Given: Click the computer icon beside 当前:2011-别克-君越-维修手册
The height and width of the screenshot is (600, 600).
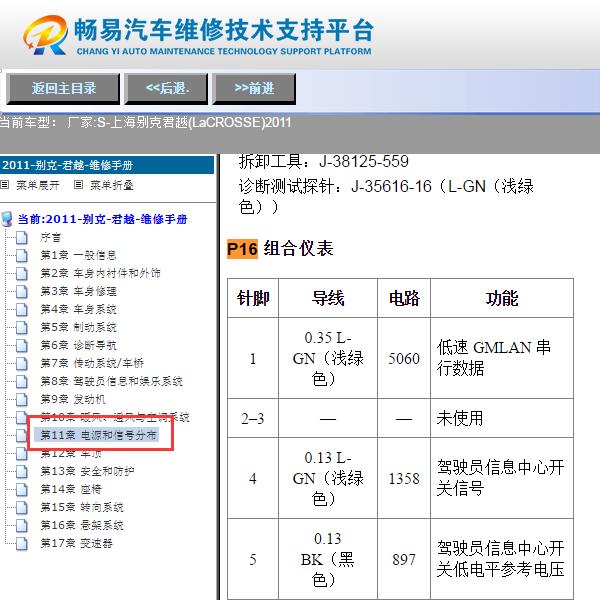Looking at the screenshot, I should tap(7, 219).
